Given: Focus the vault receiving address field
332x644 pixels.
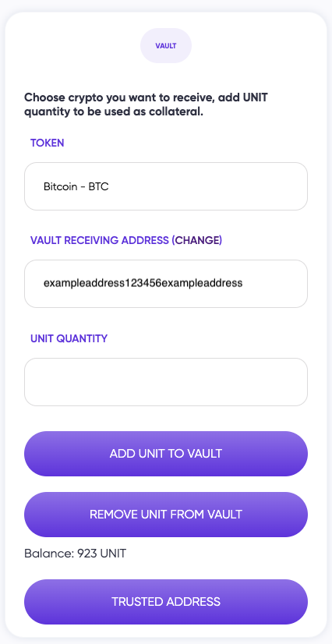Looking at the screenshot, I should point(166,283).
